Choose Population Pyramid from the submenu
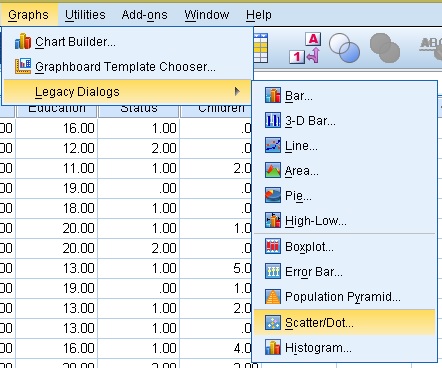 (x=345, y=297)
